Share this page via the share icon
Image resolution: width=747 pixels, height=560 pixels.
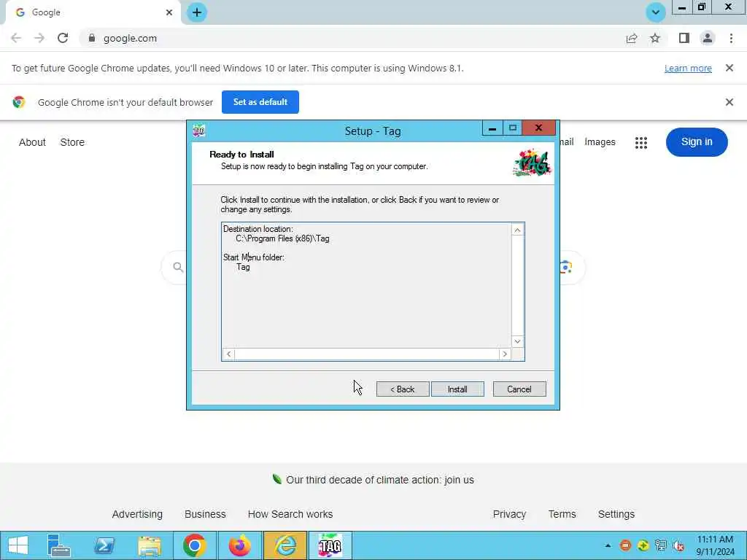click(632, 38)
